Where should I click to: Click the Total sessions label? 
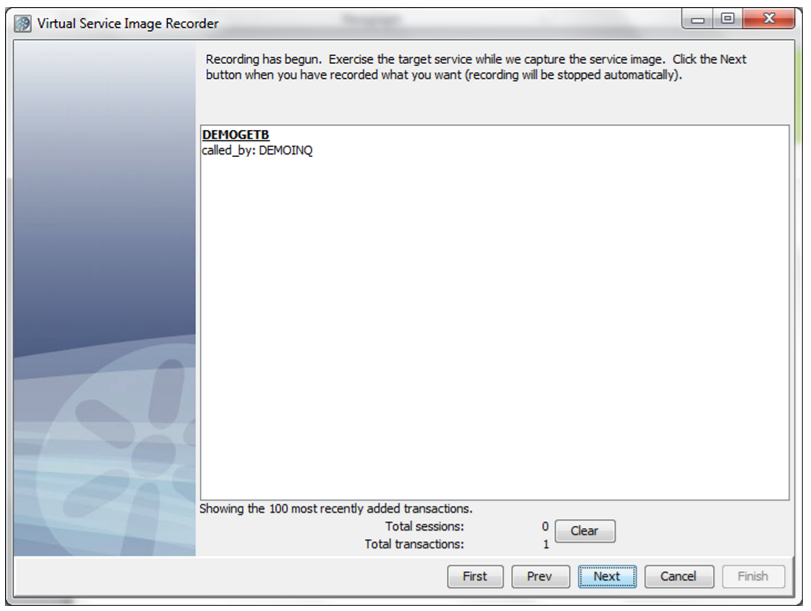click(425, 527)
